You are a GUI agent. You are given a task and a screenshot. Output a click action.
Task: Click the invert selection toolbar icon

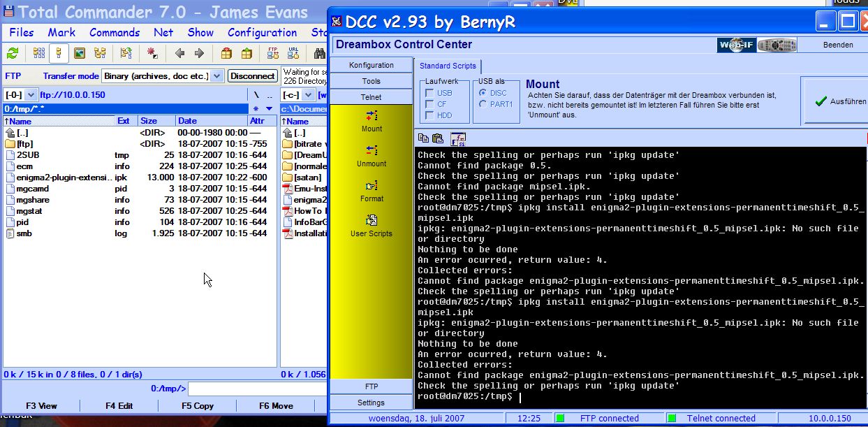(152, 53)
